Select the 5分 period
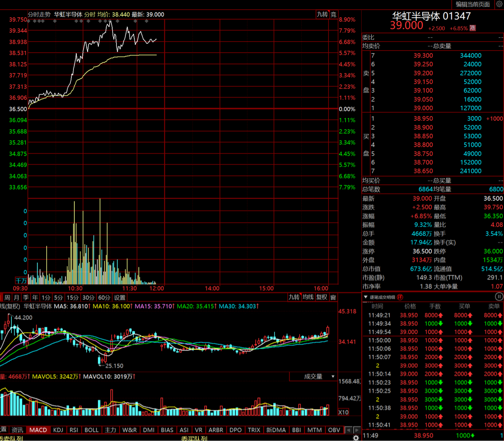Viewport: 504px width, 441px height. coord(58,298)
